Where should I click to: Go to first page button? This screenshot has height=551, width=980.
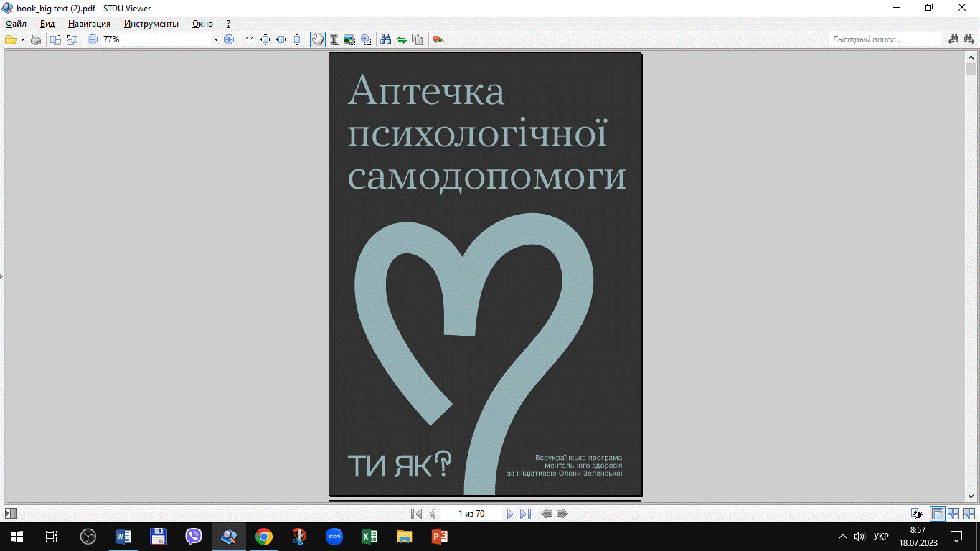pos(416,514)
